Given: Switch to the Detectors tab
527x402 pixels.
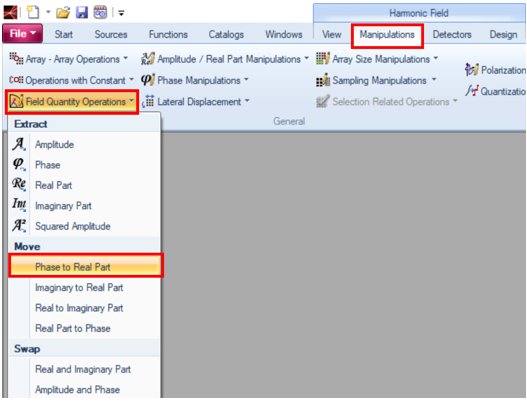Looking at the screenshot, I should point(452,34).
